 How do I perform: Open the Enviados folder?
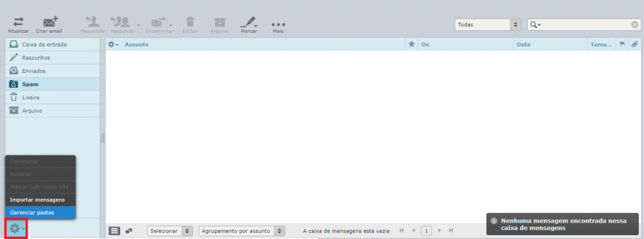coord(53,71)
